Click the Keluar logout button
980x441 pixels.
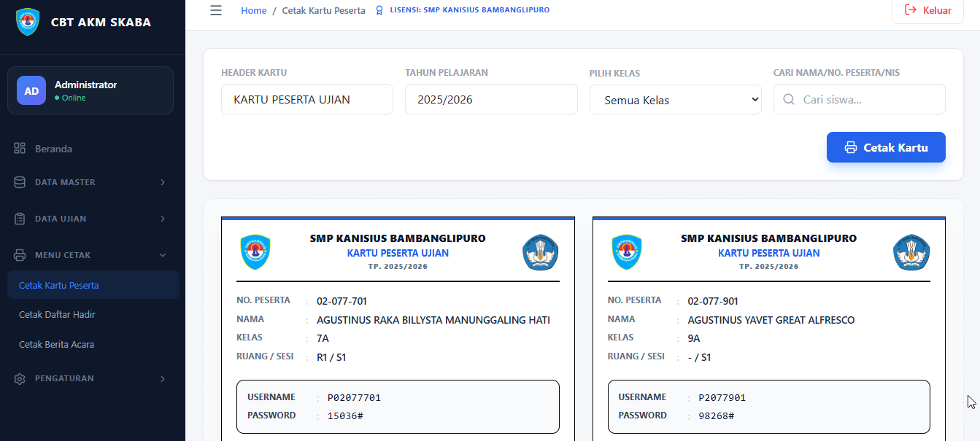927,10
